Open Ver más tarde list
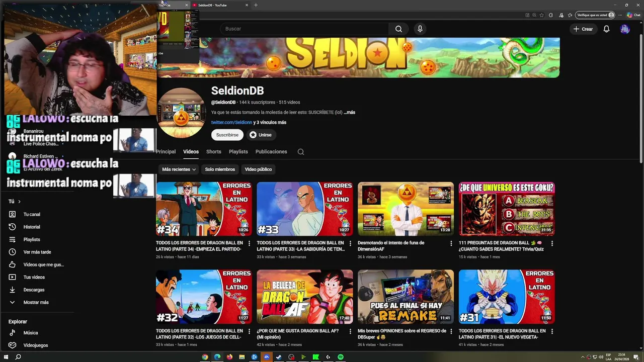The image size is (644, 362). 36,252
